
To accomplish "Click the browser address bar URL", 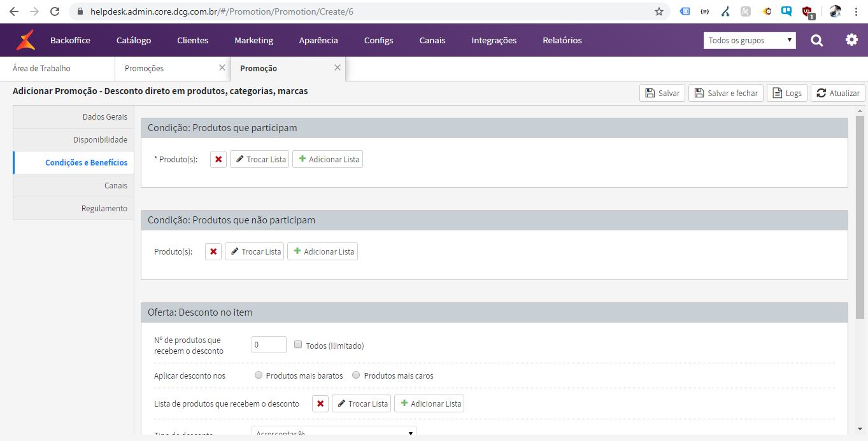I will [222, 11].
